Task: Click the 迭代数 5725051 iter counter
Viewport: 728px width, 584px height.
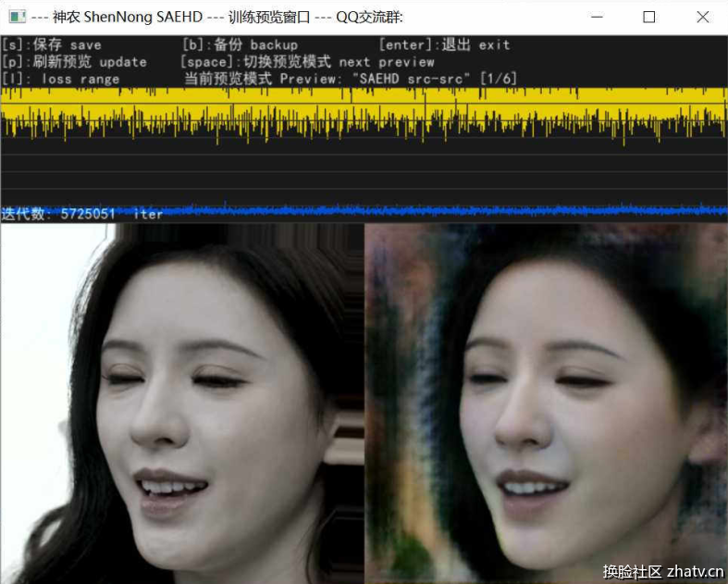Action: click(81, 214)
